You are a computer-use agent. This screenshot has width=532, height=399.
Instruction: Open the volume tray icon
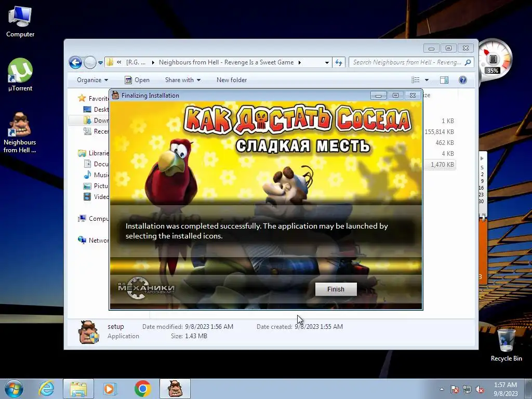pos(480,389)
